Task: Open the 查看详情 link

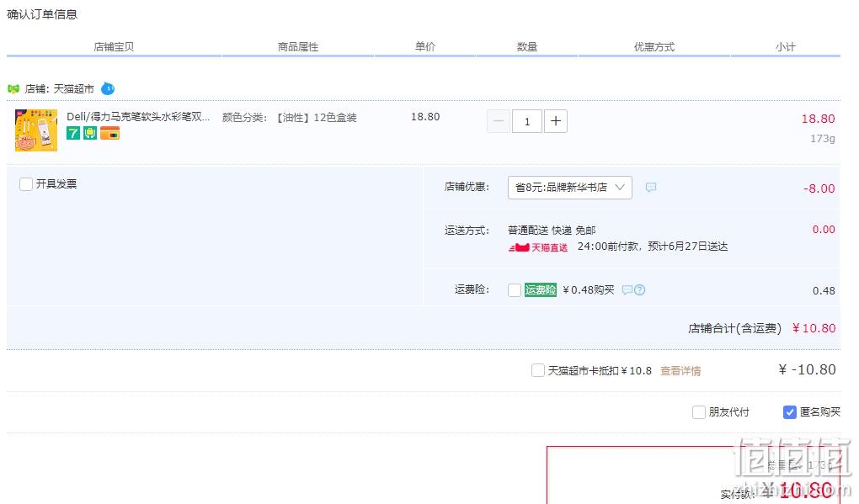Action: [680, 371]
